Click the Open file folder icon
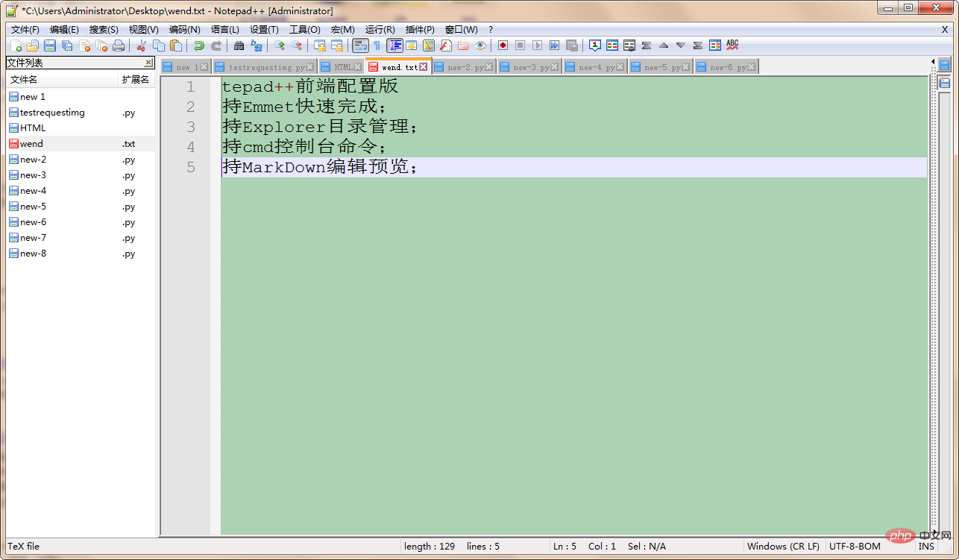This screenshot has height=560, width=959. pyautogui.click(x=32, y=45)
